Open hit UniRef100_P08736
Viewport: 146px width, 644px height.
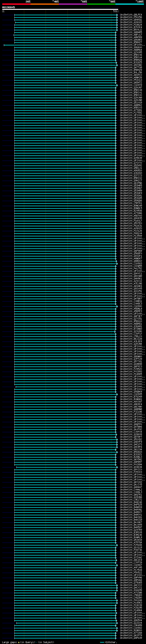coord(131,550)
